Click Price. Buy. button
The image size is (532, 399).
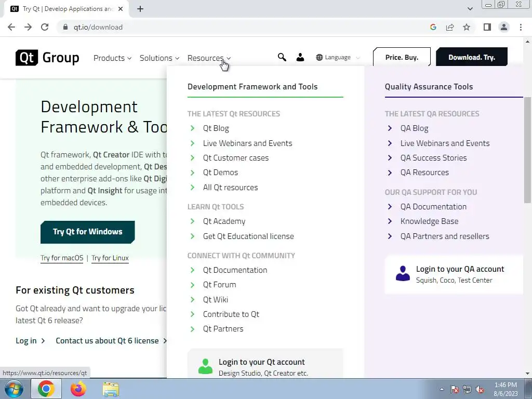coord(402,57)
